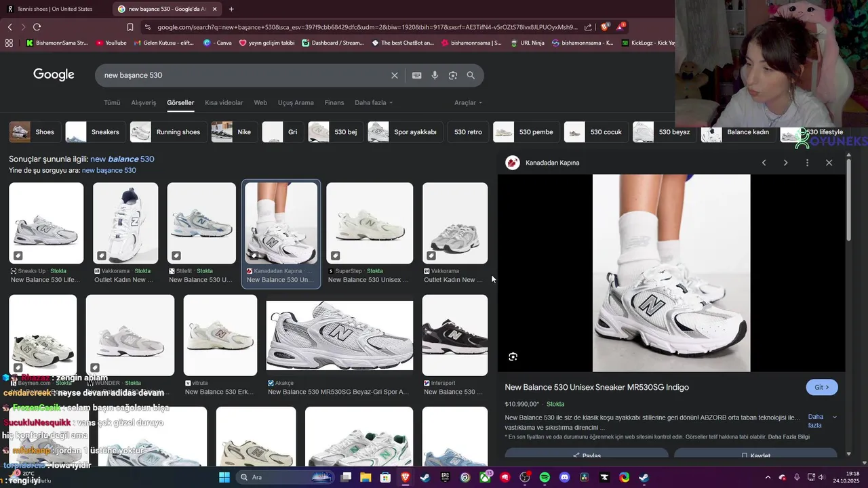Open the Brave Shields icon
This screenshot has height=488, width=868.
pos(605,27)
